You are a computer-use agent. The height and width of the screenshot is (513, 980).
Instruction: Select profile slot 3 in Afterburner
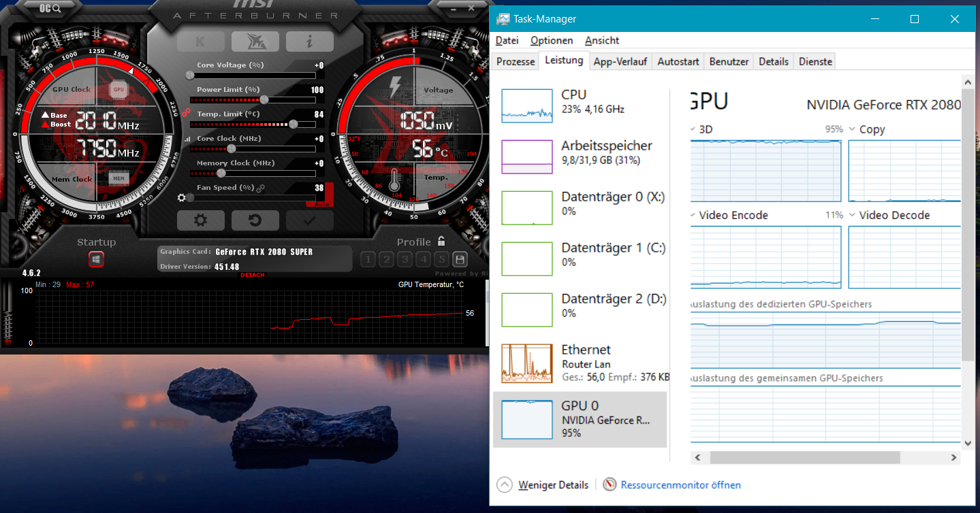pyautogui.click(x=405, y=259)
